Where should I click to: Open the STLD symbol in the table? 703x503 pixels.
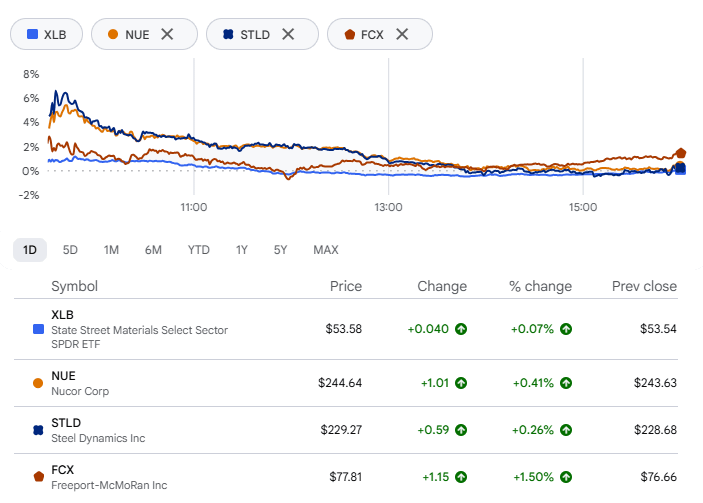point(66,423)
